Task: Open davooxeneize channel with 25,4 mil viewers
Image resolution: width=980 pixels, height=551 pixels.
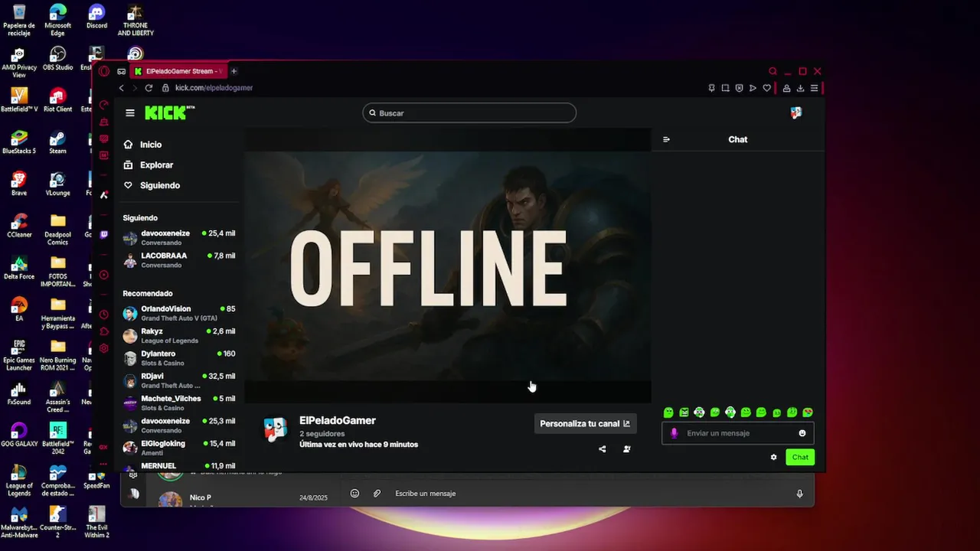Action: [179, 237]
